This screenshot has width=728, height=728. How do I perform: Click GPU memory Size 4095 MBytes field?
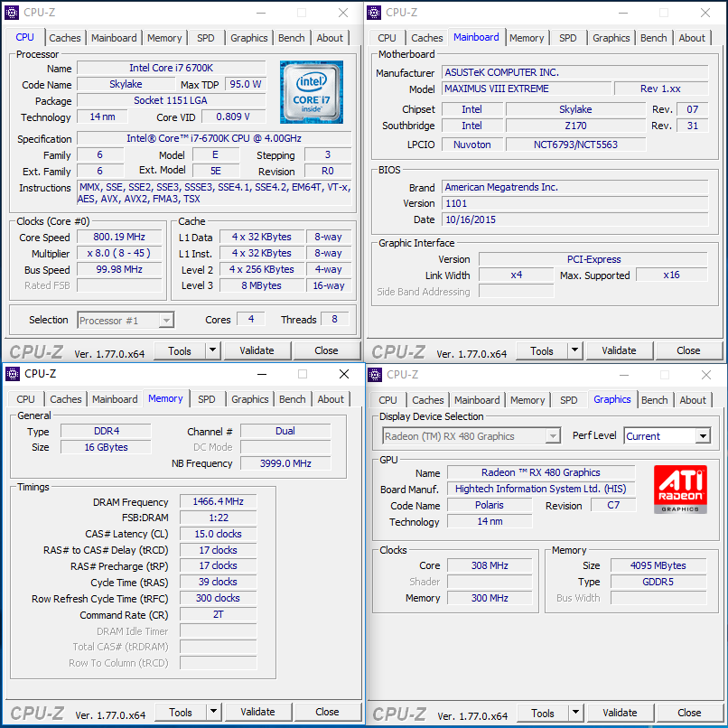point(658,565)
